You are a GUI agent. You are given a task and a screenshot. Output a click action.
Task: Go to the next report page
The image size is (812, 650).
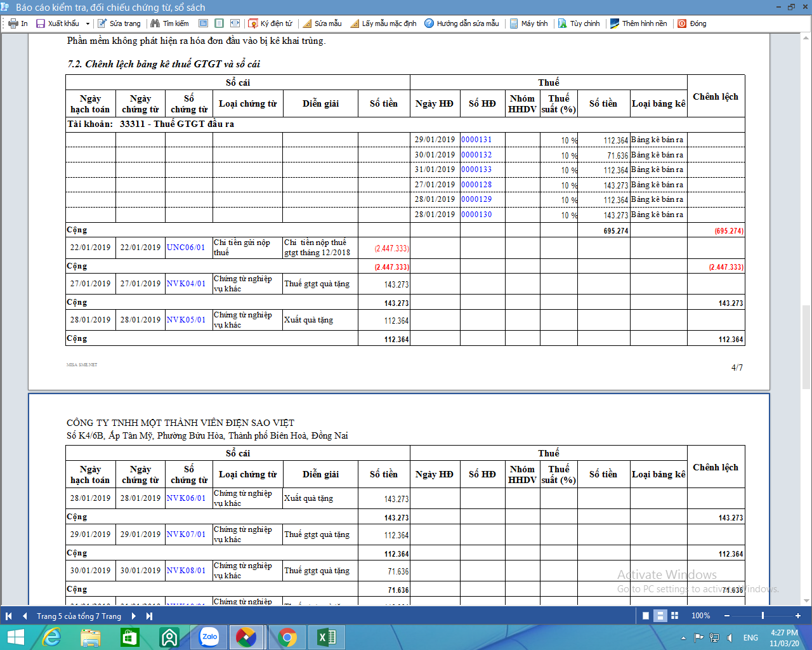[x=134, y=616]
